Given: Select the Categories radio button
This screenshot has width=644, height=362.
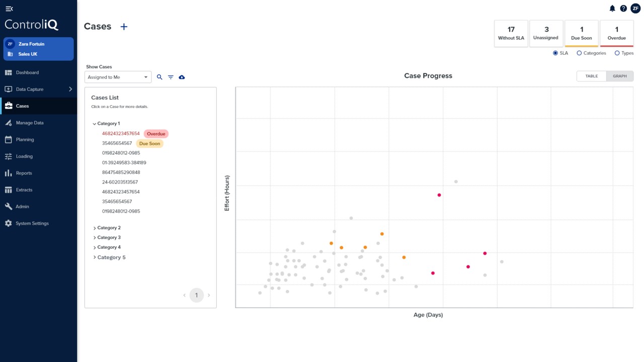Looking at the screenshot, I should point(579,53).
